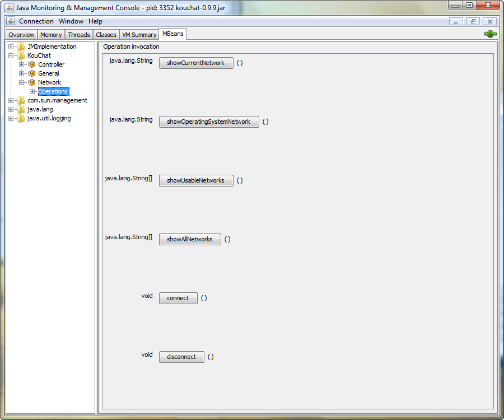Close the inner connection frame
The image size is (504, 420).
(x=490, y=21)
